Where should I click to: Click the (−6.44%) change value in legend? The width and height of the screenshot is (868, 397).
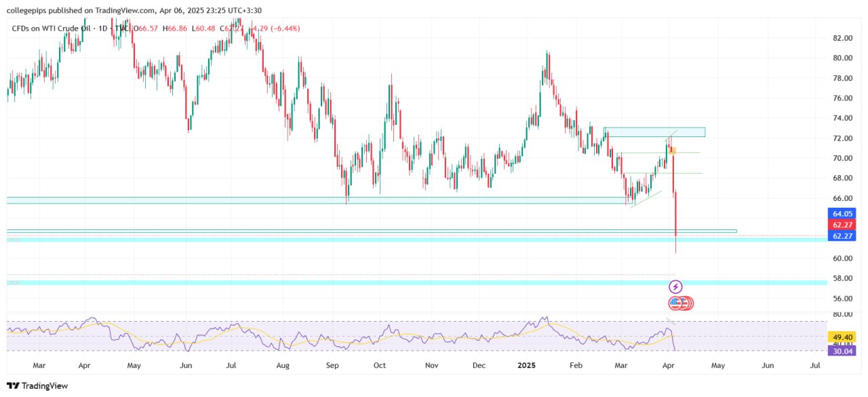[284, 29]
